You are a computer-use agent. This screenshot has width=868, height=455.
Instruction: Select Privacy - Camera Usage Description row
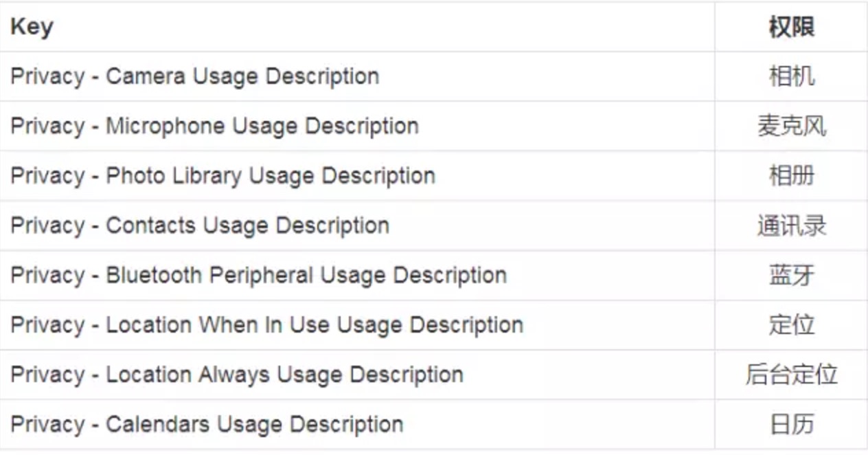click(x=195, y=76)
